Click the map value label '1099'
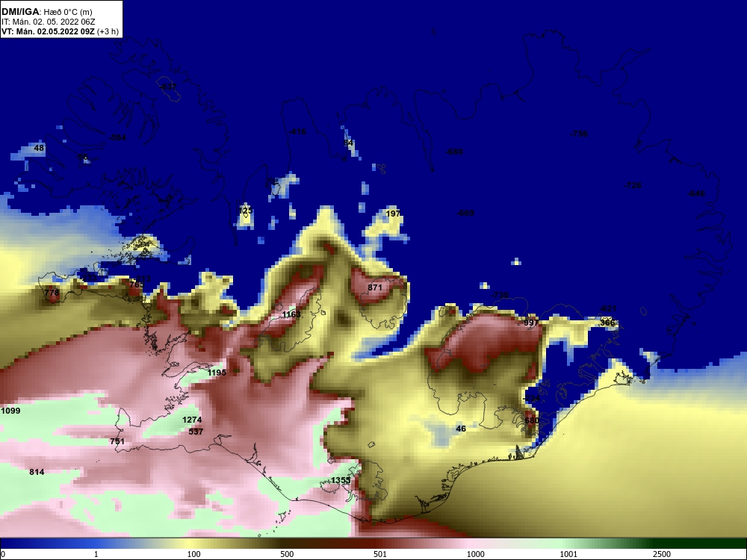Viewport: 747px width, 560px height. (10, 411)
